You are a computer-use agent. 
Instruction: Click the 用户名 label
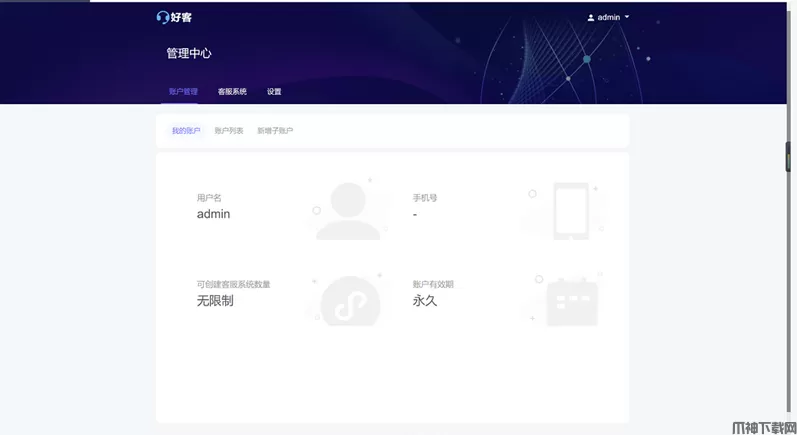[x=209, y=198]
